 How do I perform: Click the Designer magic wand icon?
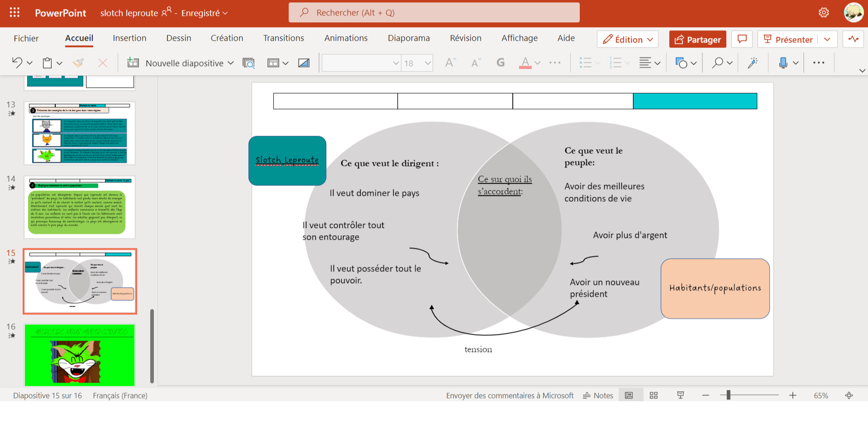(753, 63)
